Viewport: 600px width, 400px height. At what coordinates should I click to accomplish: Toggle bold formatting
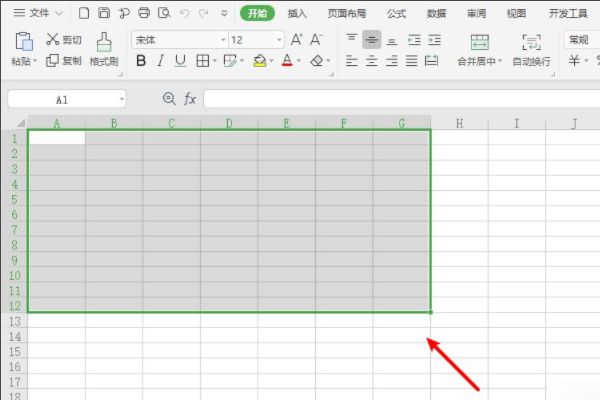coord(141,60)
